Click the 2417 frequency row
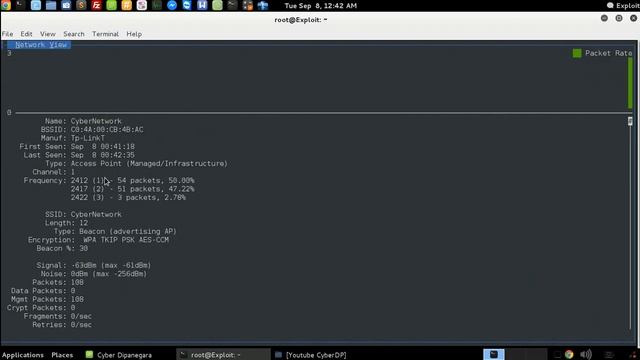The image size is (640, 360). (132, 189)
